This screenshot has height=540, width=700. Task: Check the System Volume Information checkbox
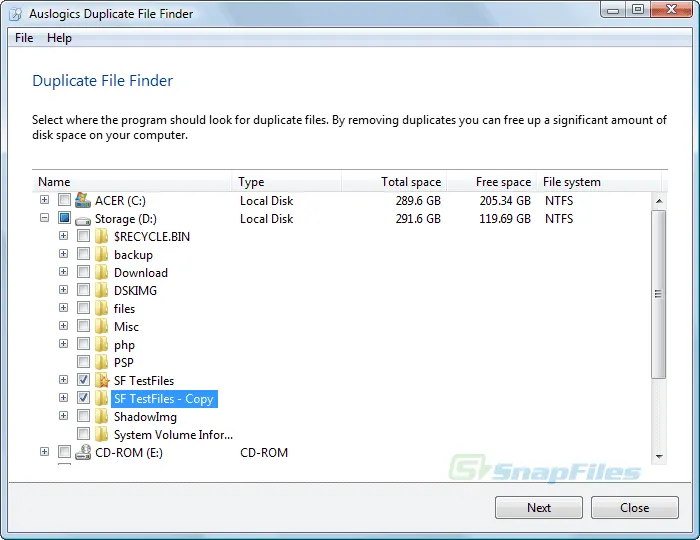83,434
